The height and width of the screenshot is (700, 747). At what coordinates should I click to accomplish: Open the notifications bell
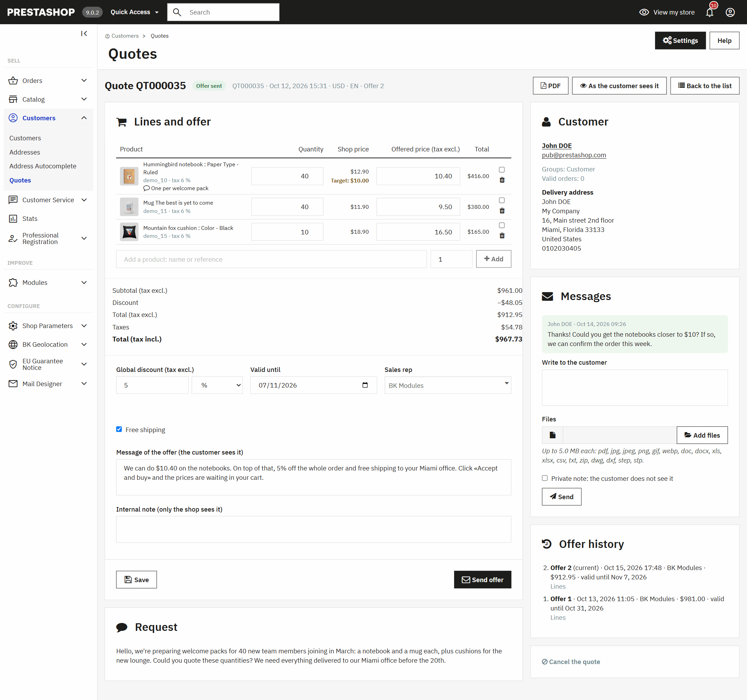(709, 12)
